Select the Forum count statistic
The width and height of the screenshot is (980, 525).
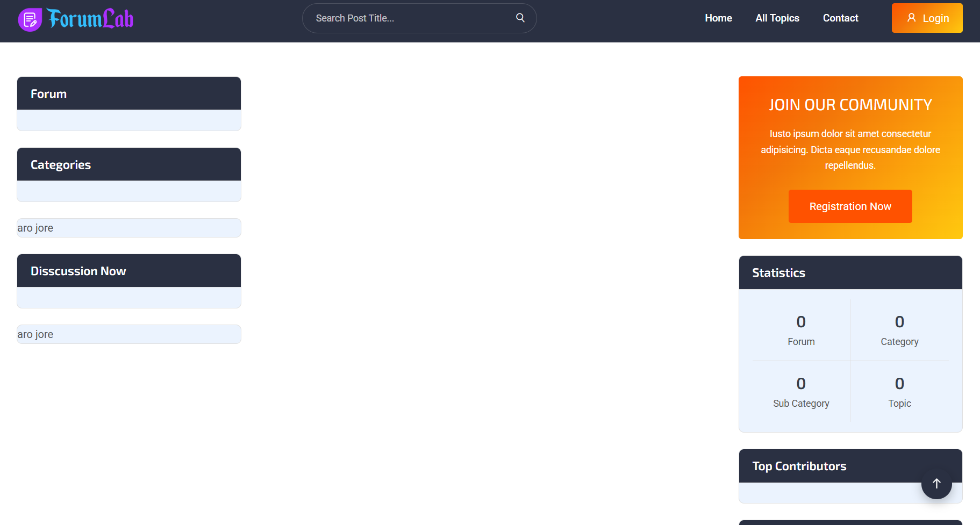point(801,330)
